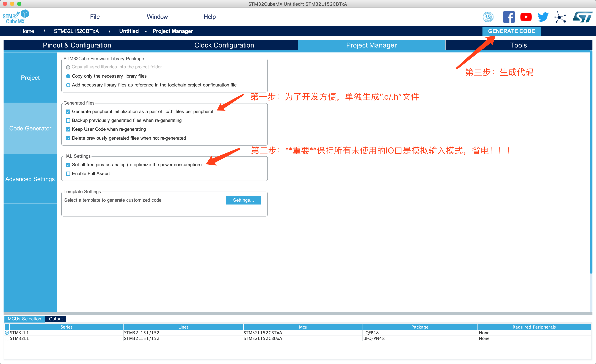
Task: Select Copy only the necessary library files
Action: pos(68,76)
